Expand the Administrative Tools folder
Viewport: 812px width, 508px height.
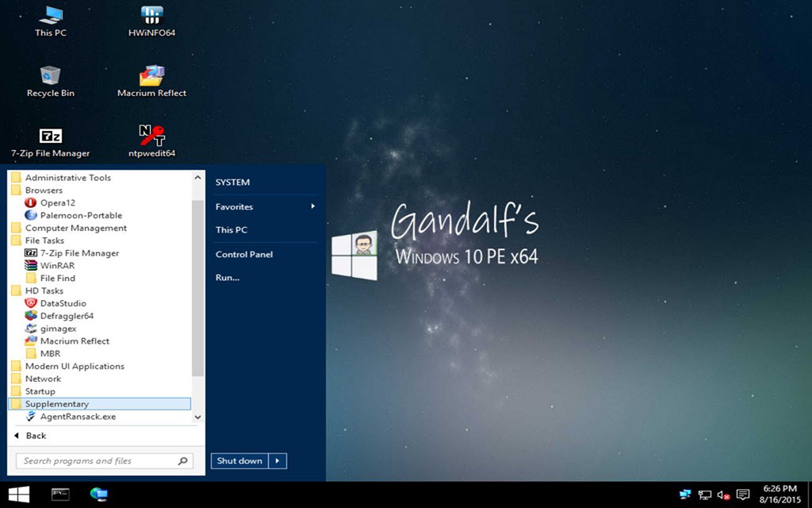[61, 177]
